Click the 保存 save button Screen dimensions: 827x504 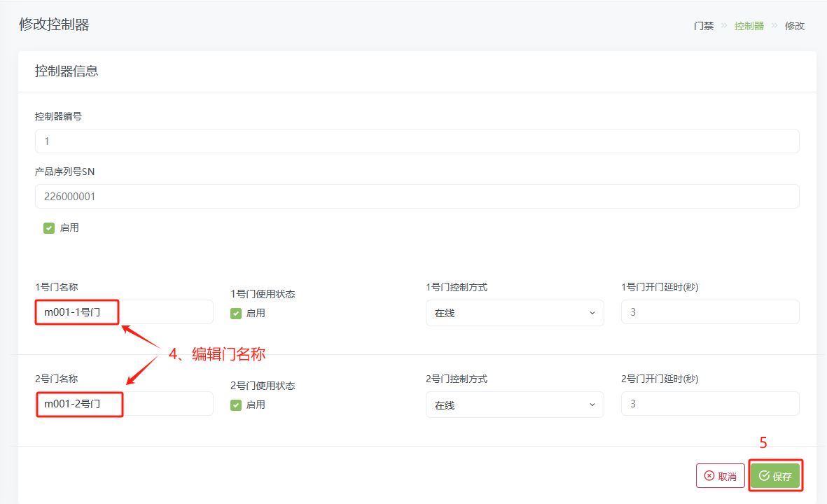tap(775, 476)
